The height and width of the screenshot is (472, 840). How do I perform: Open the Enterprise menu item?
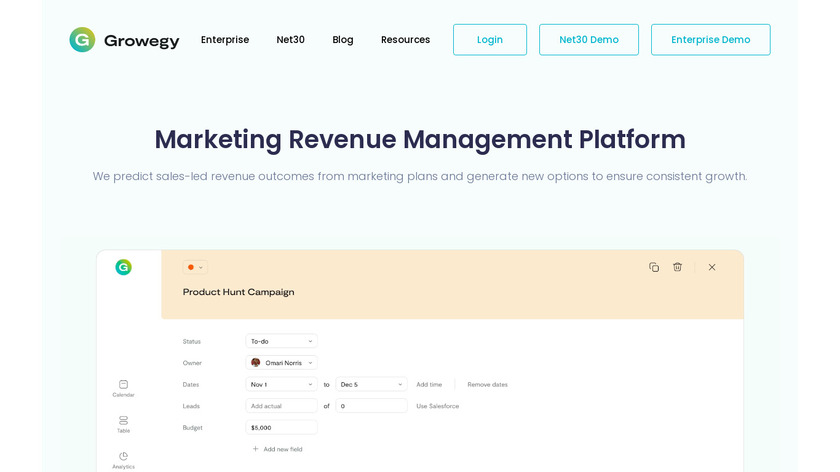225,40
